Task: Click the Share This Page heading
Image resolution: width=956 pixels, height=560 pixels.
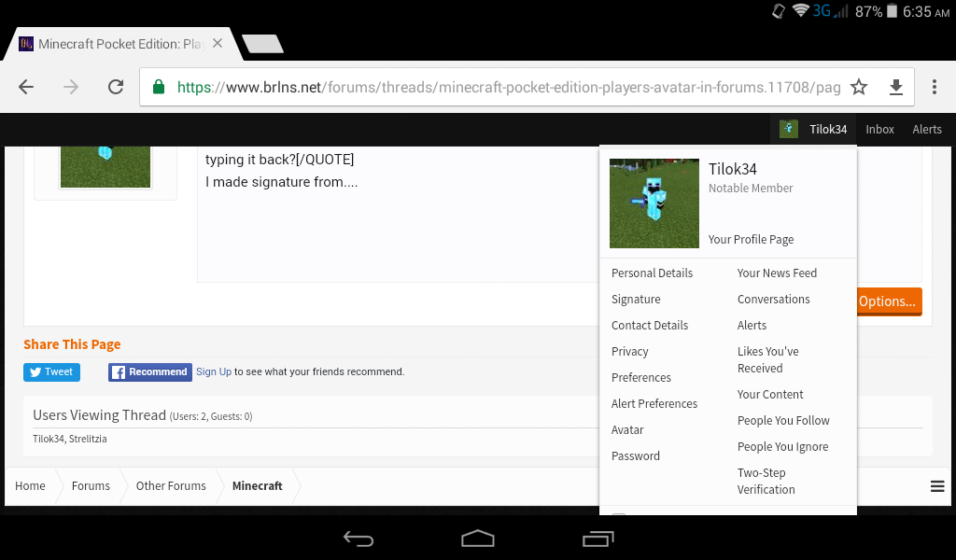Action: [72, 344]
